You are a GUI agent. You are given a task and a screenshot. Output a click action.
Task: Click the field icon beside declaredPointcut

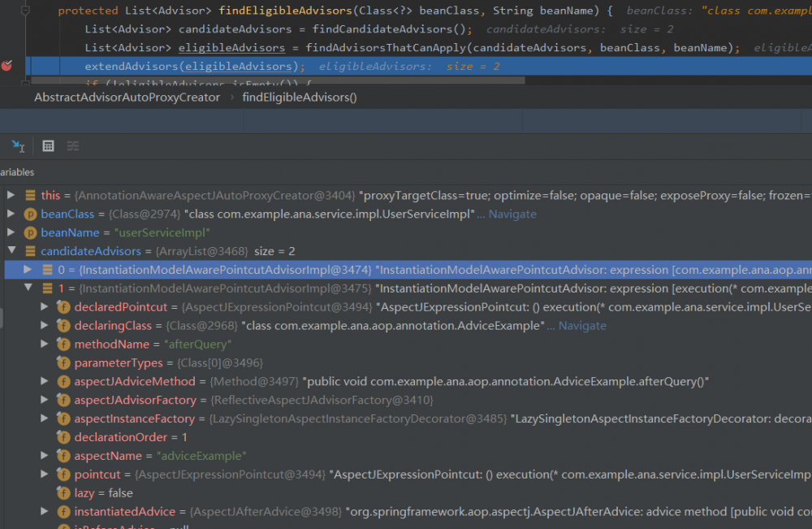[x=63, y=307]
